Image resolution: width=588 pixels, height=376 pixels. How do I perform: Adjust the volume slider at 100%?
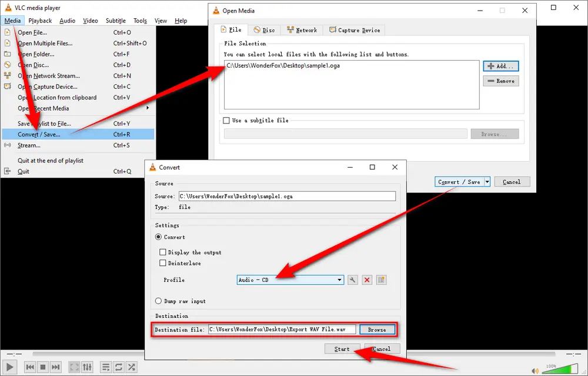(x=560, y=368)
